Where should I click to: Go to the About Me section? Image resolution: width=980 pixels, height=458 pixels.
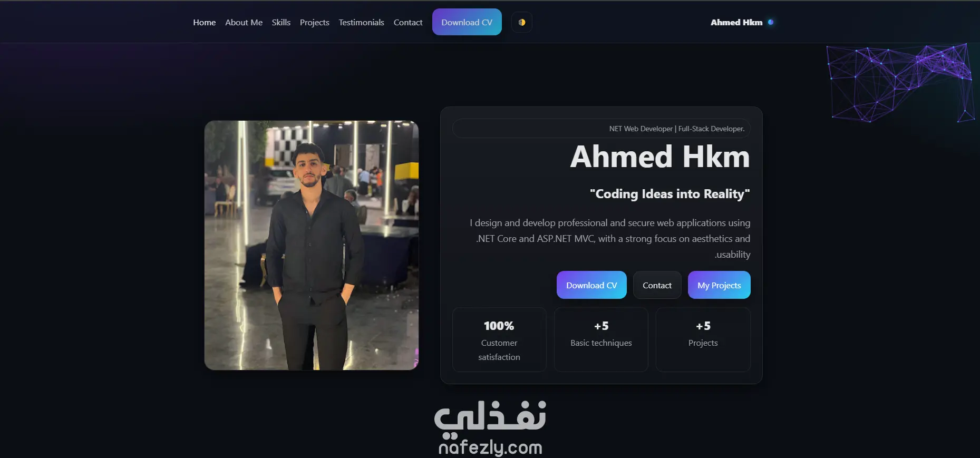click(x=244, y=22)
